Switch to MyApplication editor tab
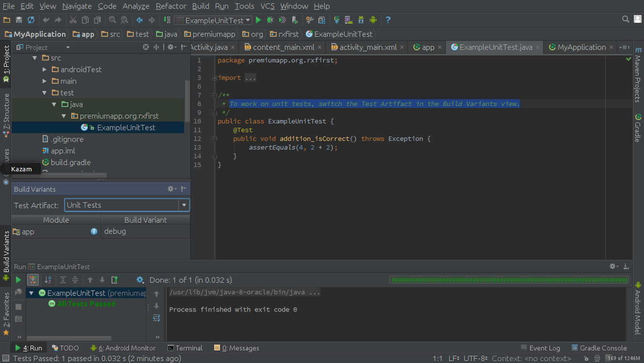 tap(581, 47)
